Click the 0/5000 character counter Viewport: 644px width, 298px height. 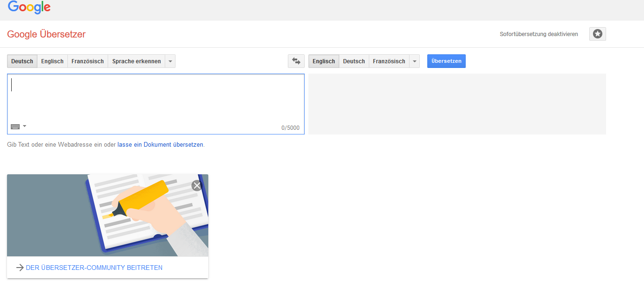290,128
